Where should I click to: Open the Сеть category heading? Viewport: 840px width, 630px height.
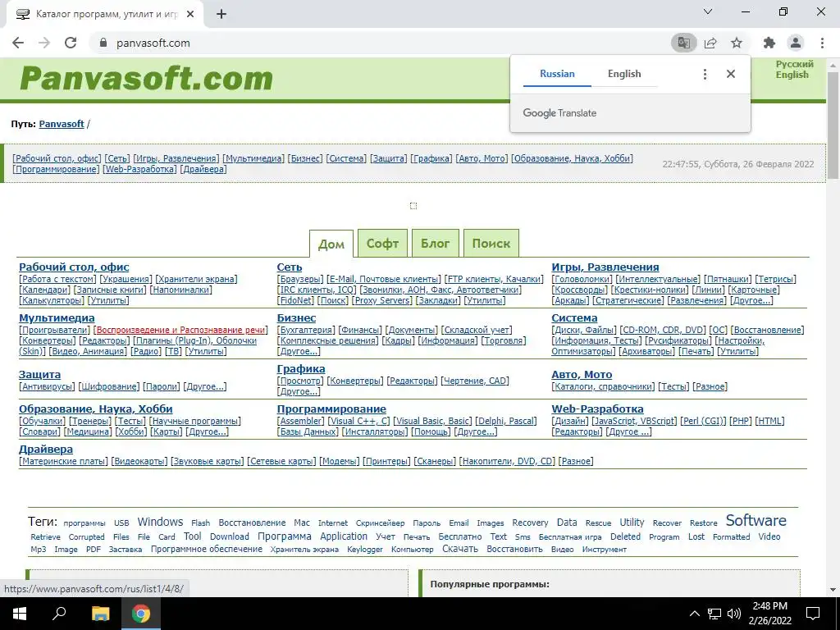(x=290, y=267)
